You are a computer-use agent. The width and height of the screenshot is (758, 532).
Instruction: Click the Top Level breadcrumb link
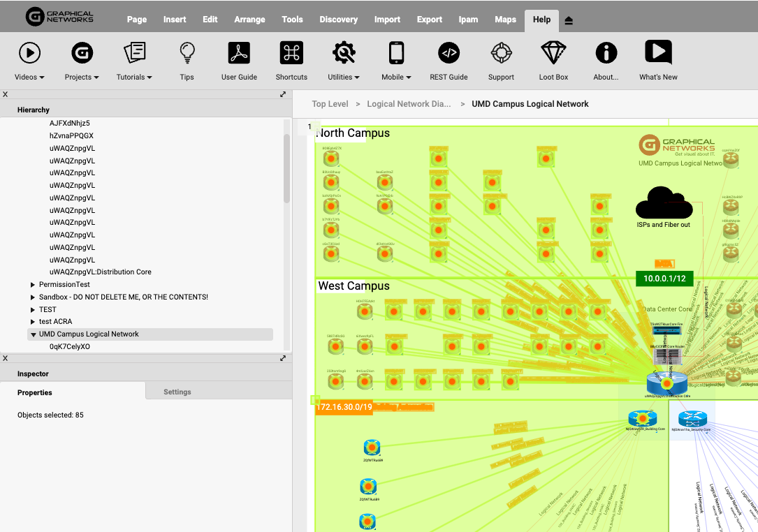330,104
